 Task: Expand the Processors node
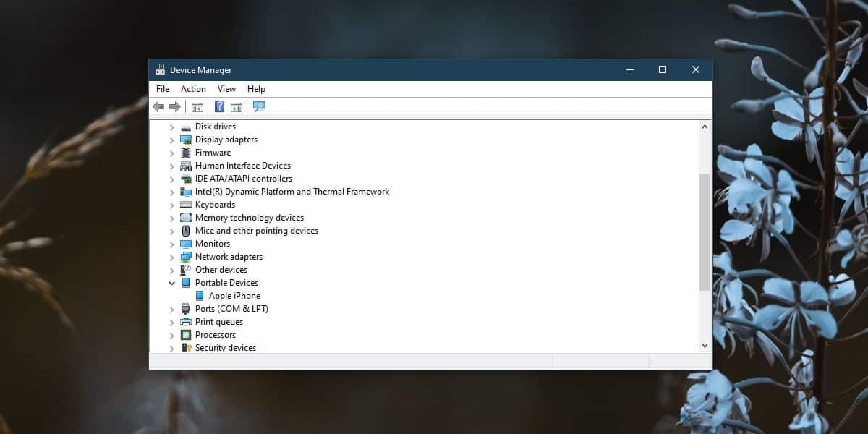(171, 335)
